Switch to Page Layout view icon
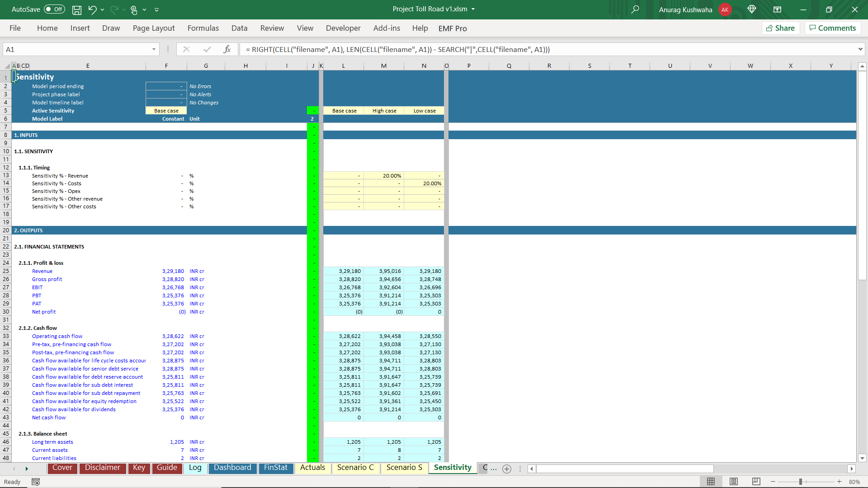 [734, 482]
